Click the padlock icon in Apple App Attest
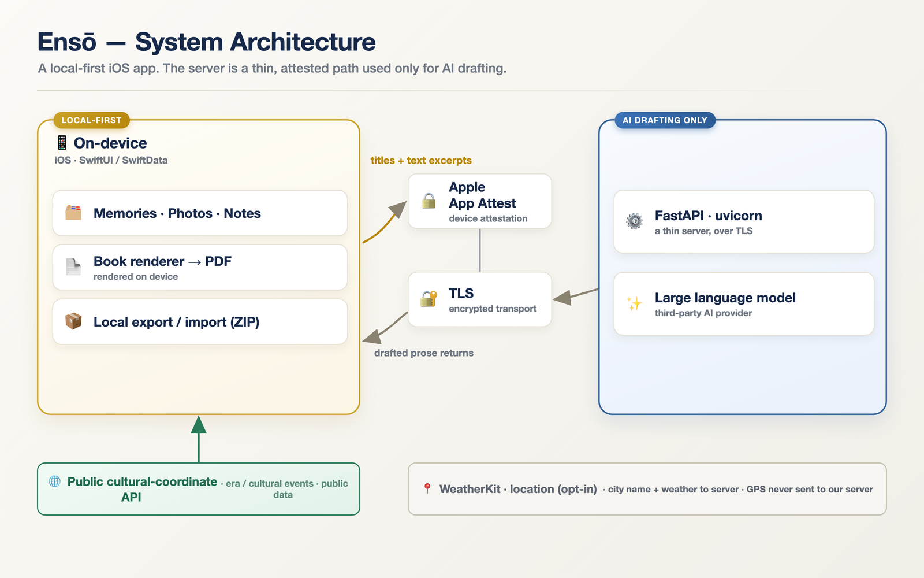Screen dimensions: 924x578 (429, 201)
